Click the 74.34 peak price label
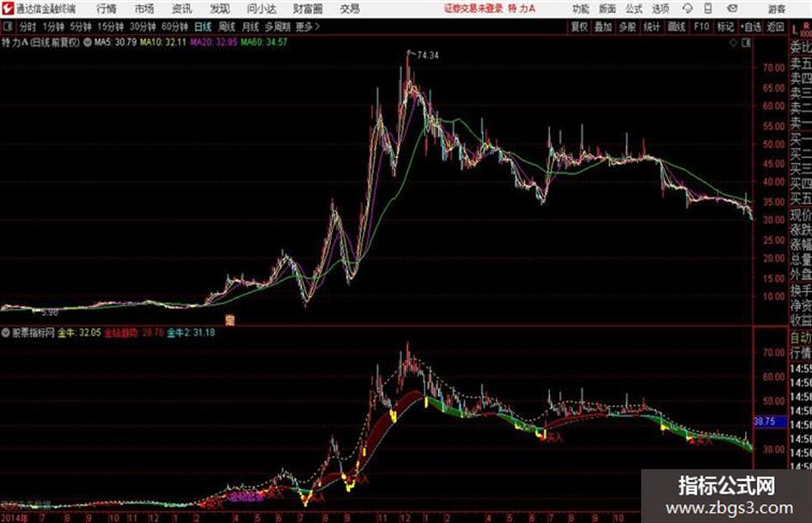This screenshot has width=812, height=523. pos(428,56)
